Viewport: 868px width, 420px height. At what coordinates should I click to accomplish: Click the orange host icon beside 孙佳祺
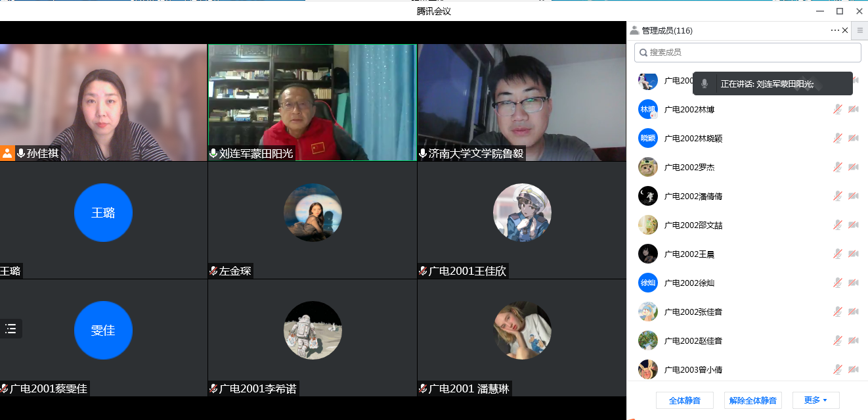click(7, 153)
